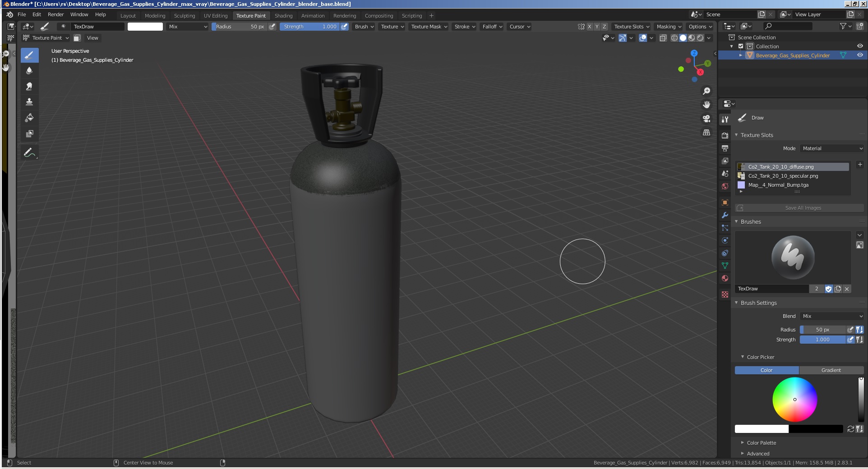The image size is (868, 469).
Task: Open the Texture Slots Mode Material dropdown
Action: pyautogui.click(x=832, y=148)
